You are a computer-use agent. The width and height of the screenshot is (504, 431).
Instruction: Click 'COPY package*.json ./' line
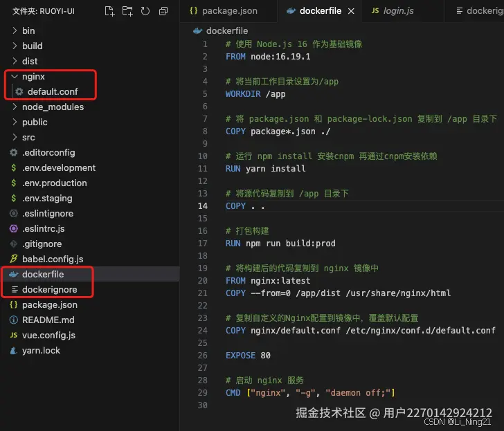[278, 131]
